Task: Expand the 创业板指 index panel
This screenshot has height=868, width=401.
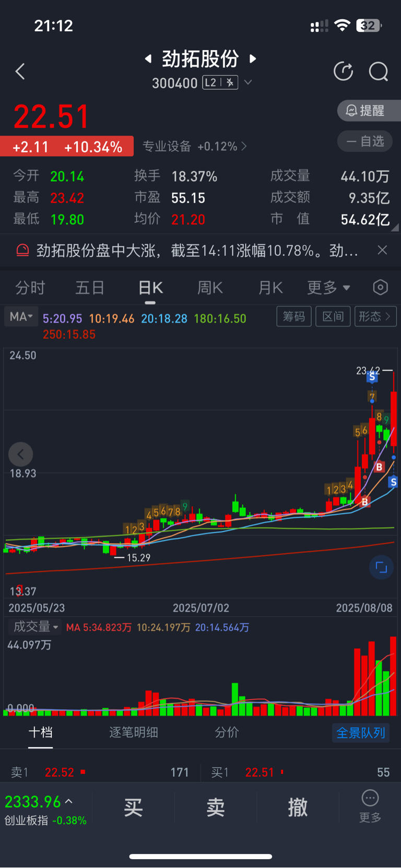Action: click(x=45, y=810)
